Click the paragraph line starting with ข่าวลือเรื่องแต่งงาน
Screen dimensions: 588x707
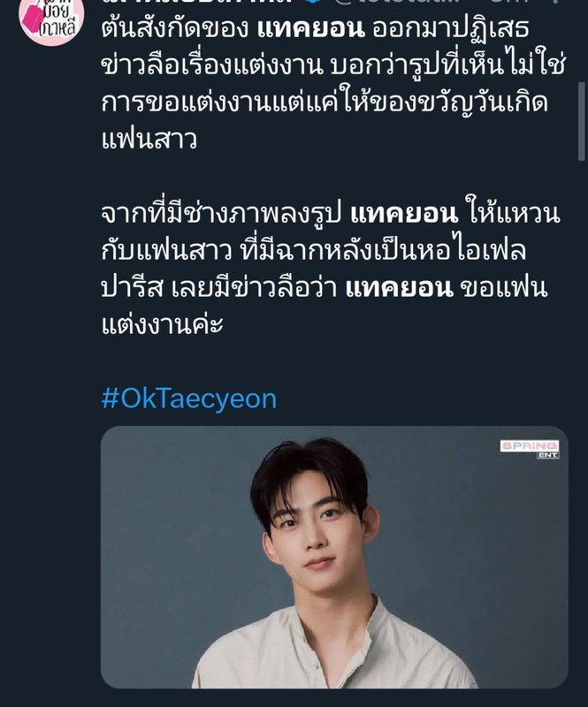pos(333,65)
